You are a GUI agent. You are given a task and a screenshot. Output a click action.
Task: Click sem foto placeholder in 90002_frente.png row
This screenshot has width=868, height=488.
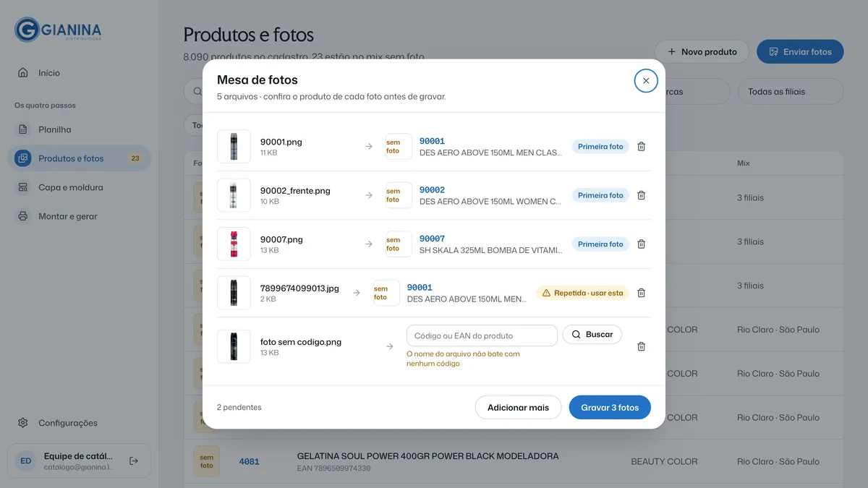(x=399, y=195)
